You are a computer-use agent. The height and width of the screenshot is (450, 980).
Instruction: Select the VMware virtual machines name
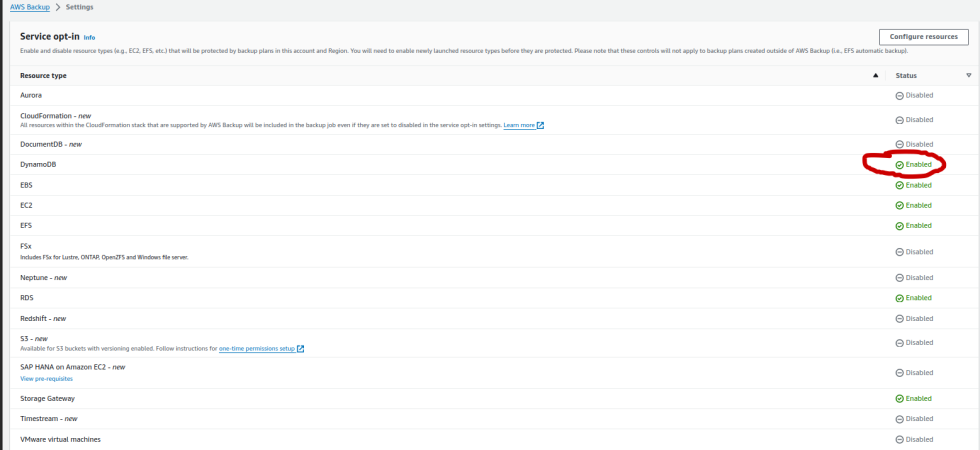[x=60, y=439]
